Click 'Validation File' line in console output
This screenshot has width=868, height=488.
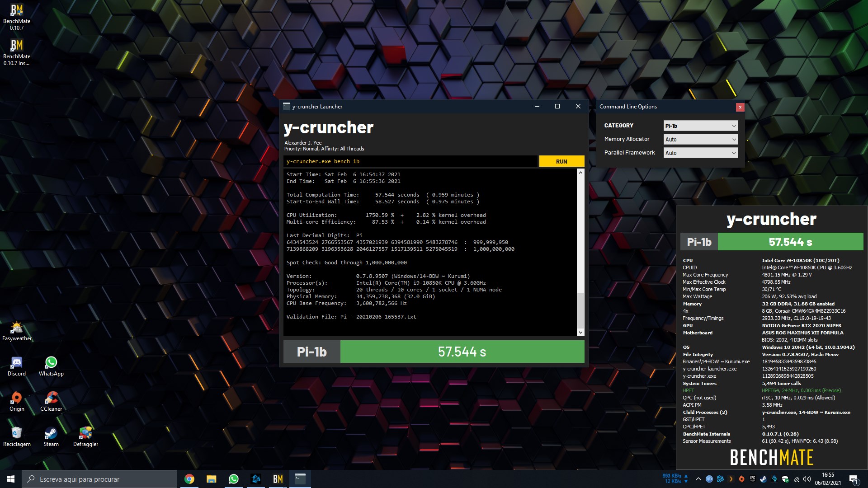tap(351, 317)
